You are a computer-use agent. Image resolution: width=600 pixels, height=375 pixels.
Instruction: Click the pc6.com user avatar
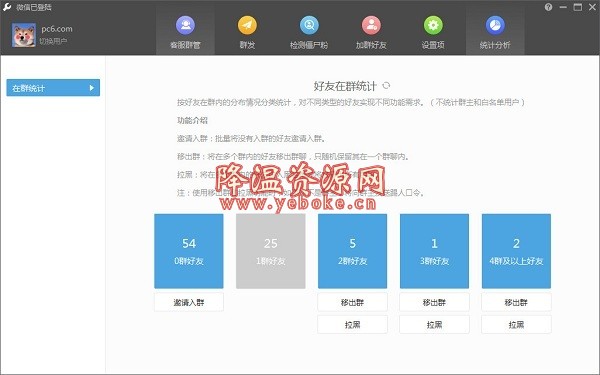(x=24, y=35)
